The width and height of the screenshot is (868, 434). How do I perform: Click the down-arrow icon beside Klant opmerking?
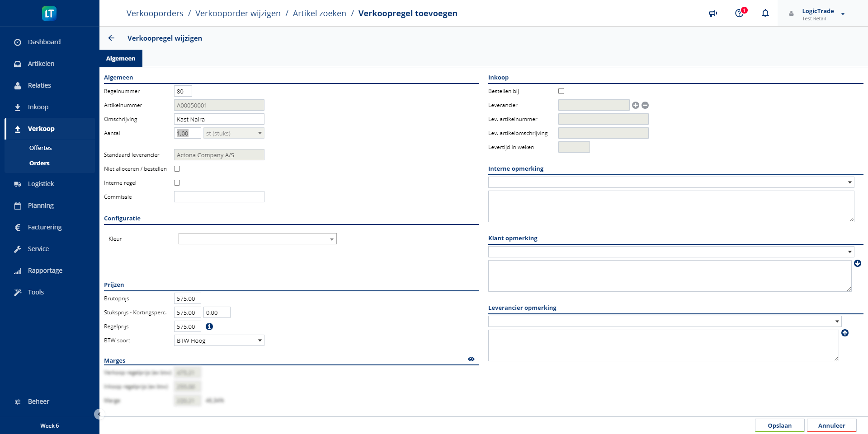click(858, 263)
